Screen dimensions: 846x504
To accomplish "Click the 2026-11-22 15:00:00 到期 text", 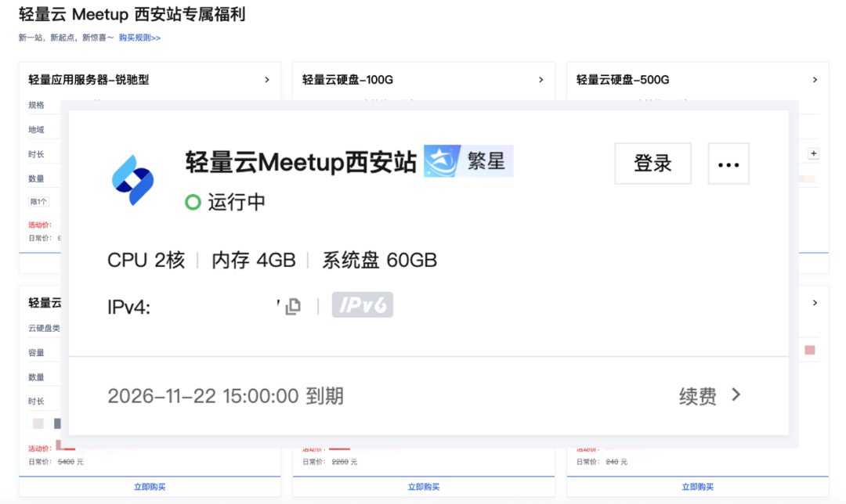I will click(226, 396).
